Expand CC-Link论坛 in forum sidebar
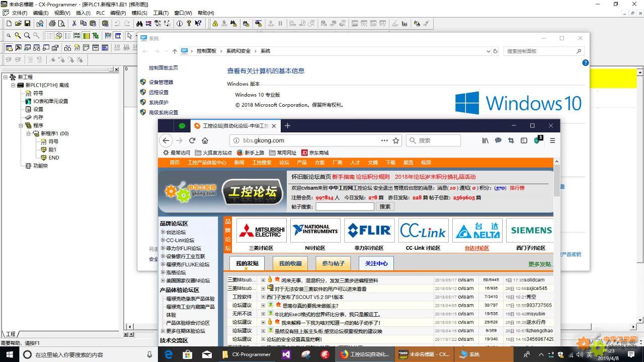The height and width of the screenshot is (362, 644). [x=163, y=240]
